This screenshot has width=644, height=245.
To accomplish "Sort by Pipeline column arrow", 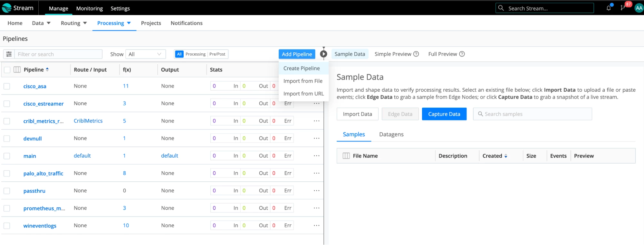I will [x=47, y=69].
